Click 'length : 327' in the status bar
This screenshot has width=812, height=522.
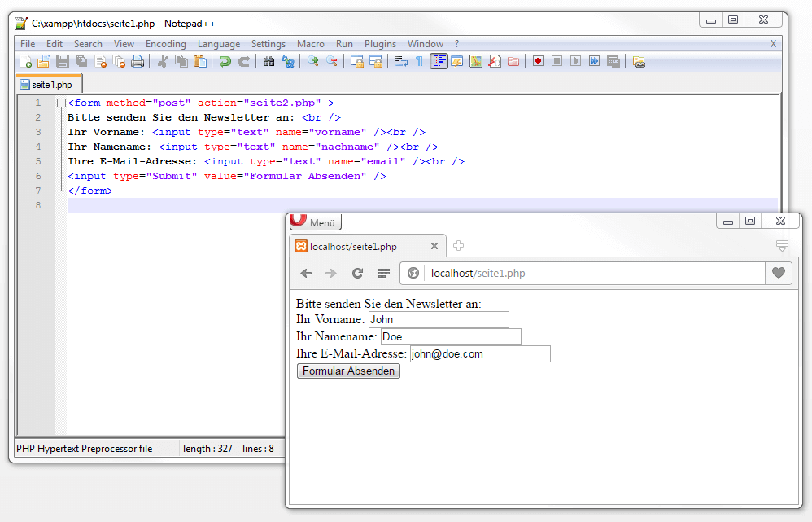coord(207,449)
